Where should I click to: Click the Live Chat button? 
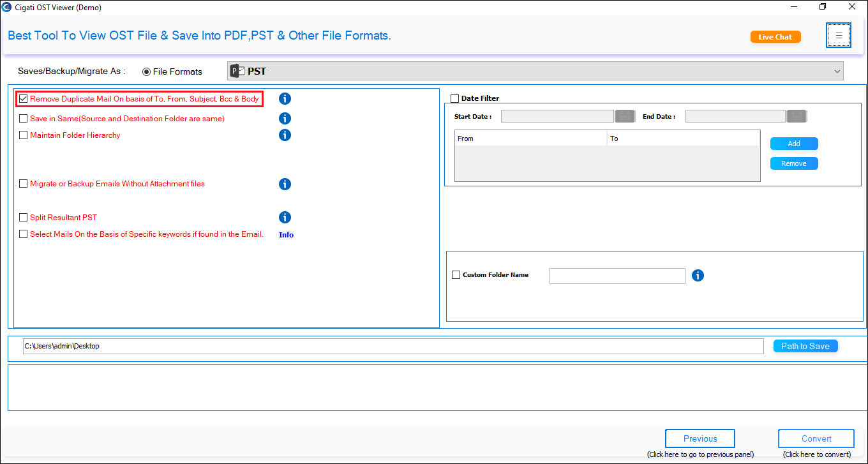(x=775, y=37)
